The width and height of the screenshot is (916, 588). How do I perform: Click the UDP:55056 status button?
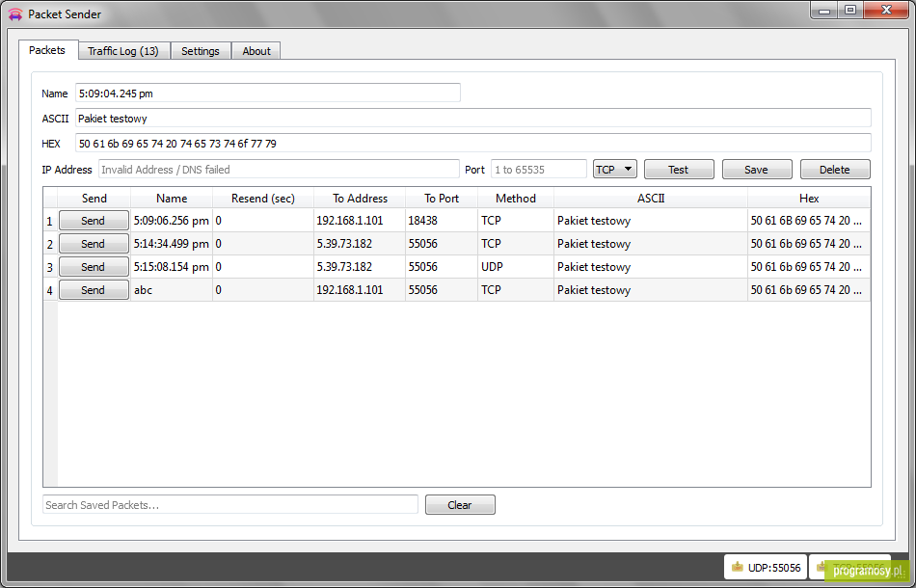coord(766,567)
